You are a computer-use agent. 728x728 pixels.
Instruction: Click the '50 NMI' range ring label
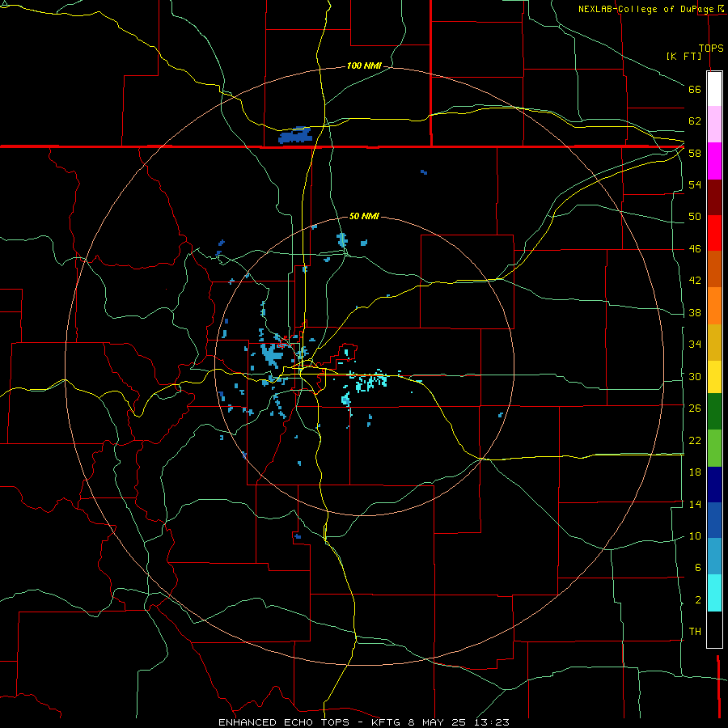(x=364, y=216)
